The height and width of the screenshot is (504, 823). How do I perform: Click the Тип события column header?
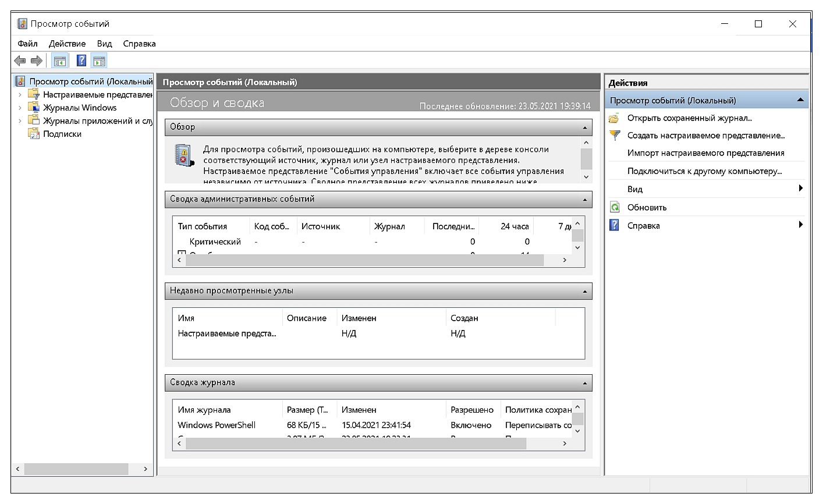(211, 226)
